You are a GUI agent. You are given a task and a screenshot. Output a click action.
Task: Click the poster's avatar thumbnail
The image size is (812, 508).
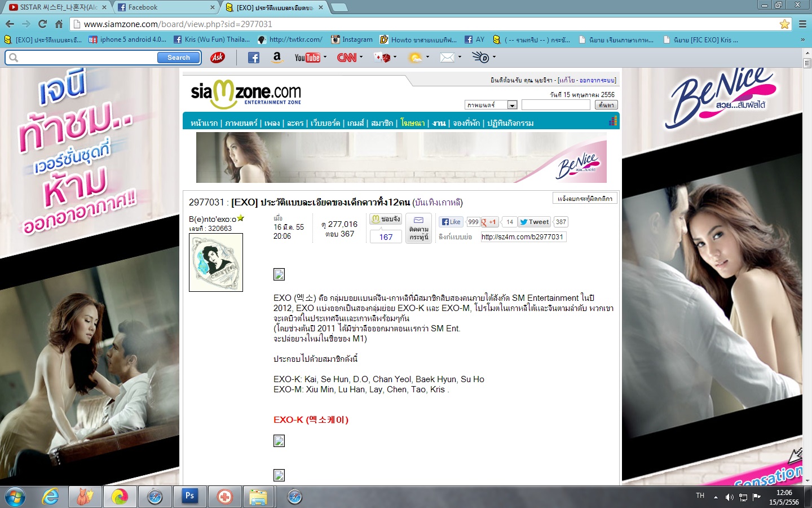point(216,262)
